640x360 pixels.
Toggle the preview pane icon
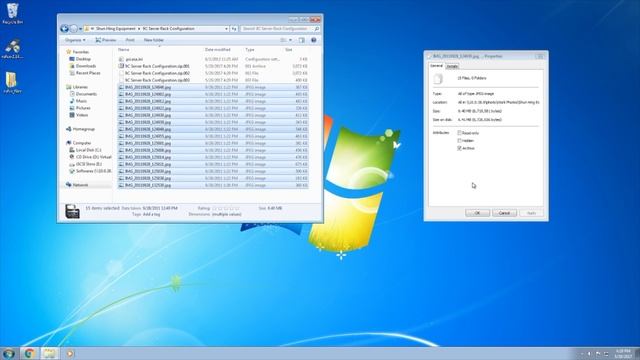[x=302, y=40]
